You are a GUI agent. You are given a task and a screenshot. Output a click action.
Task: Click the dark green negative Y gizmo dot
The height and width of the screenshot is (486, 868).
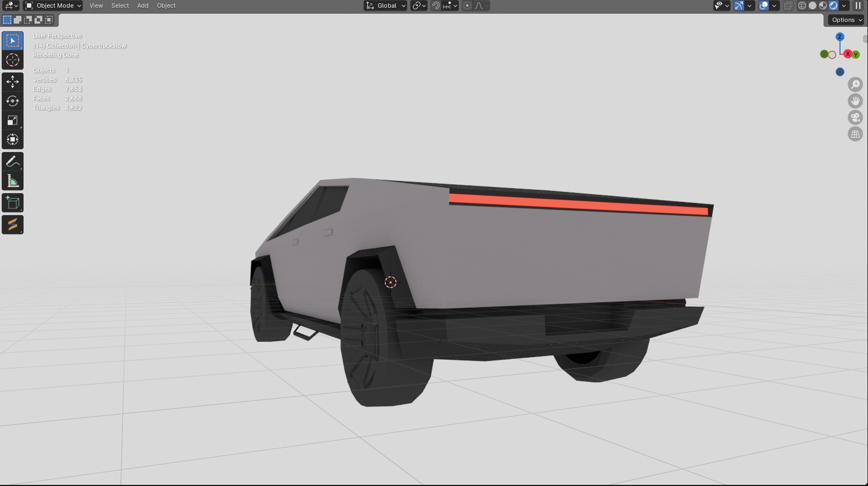(x=824, y=54)
